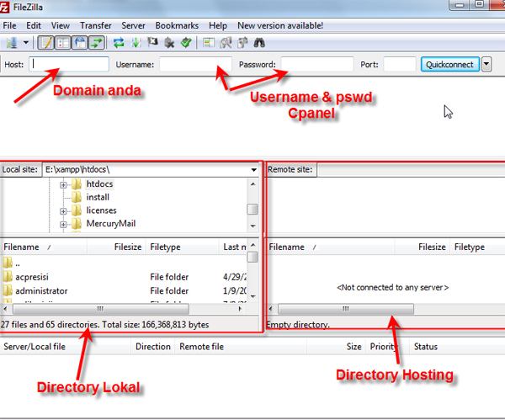The width and height of the screenshot is (505, 420).
Task: Open the Transfer menu
Action: [x=95, y=25]
